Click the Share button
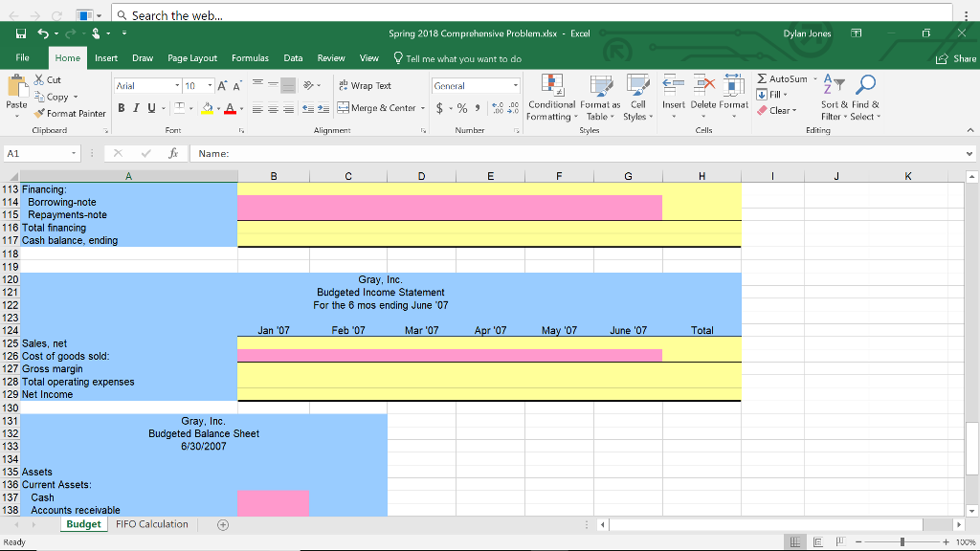This screenshot has width=980, height=551. pos(956,58)
